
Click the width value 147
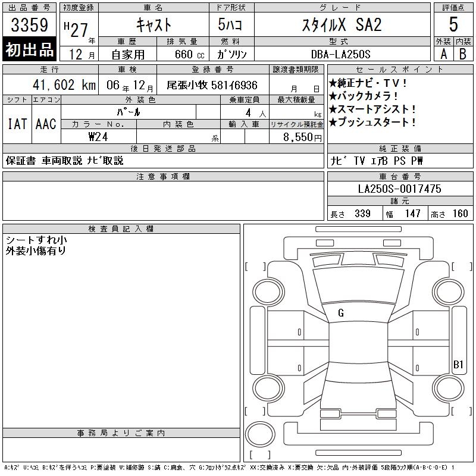(412, 214)
